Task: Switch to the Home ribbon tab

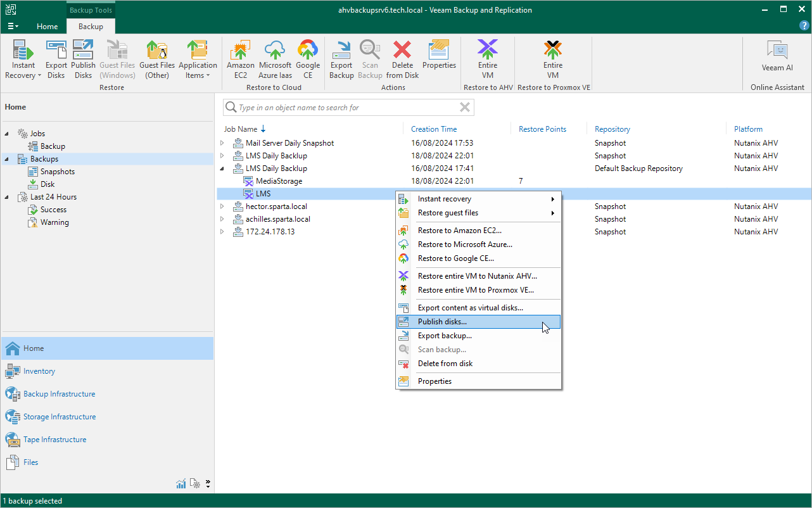Action: coord(47,27)
